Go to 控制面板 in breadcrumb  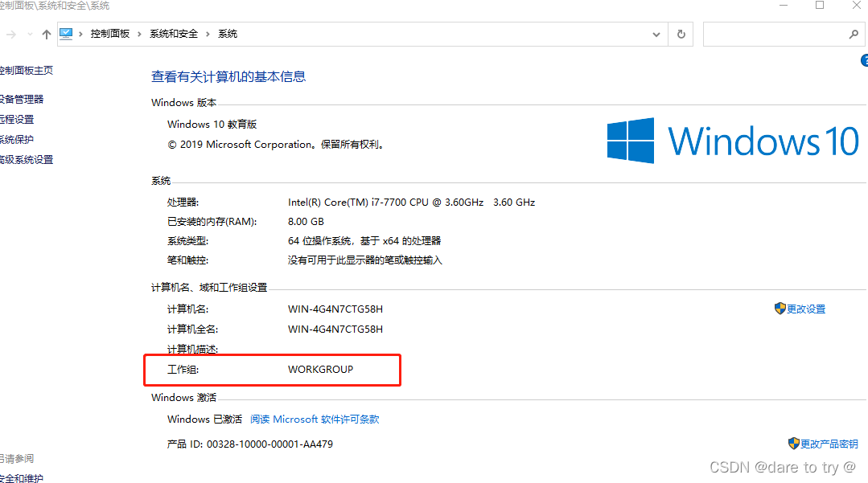click(110, 34)
